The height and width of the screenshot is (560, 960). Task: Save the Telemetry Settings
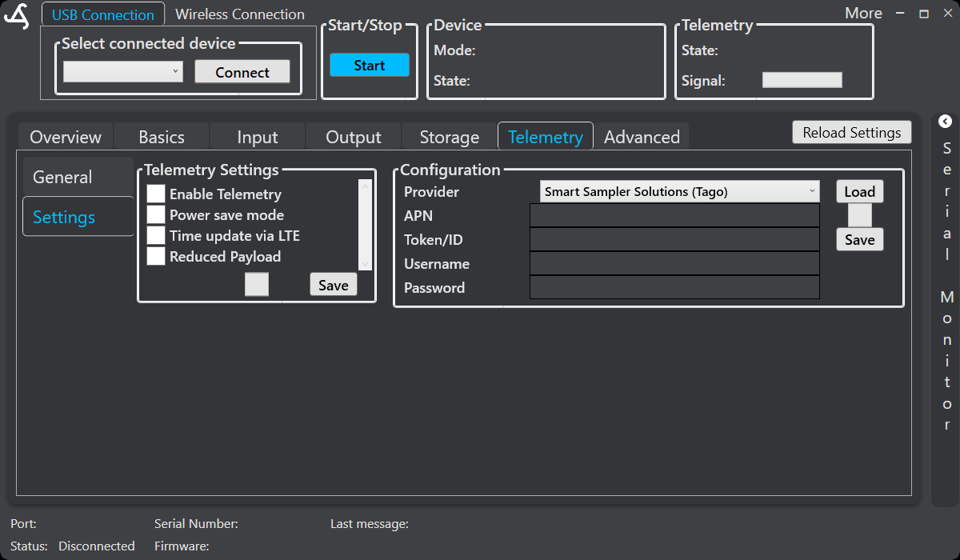(334, 285)
